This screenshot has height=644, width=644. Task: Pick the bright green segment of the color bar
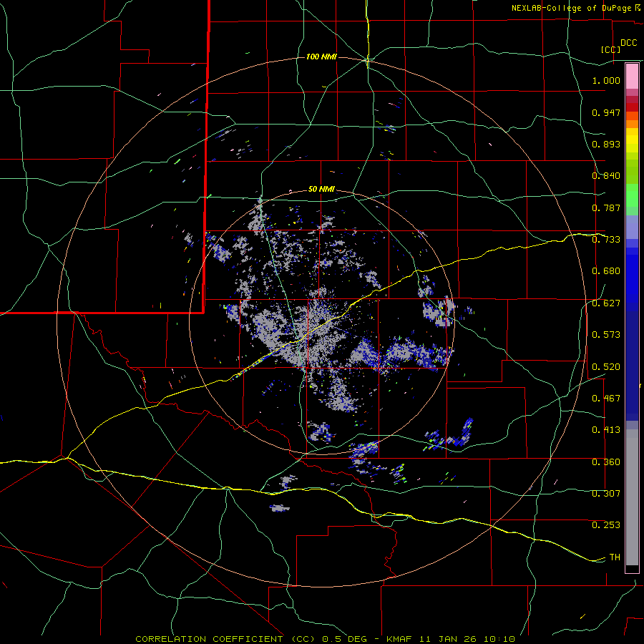coord(632,195)
